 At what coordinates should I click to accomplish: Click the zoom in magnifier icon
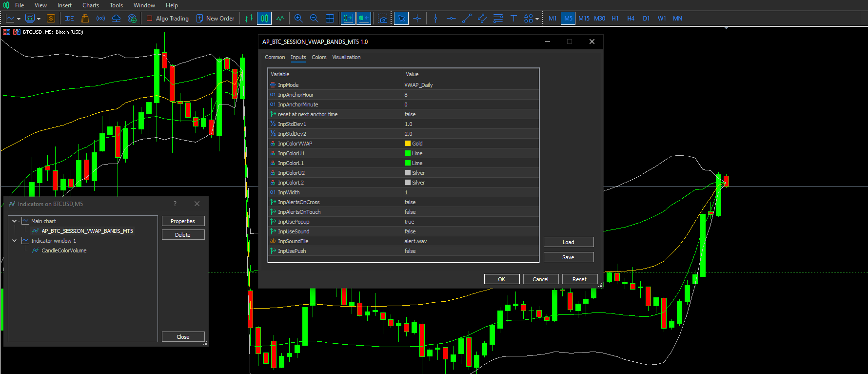pos(298,19)
